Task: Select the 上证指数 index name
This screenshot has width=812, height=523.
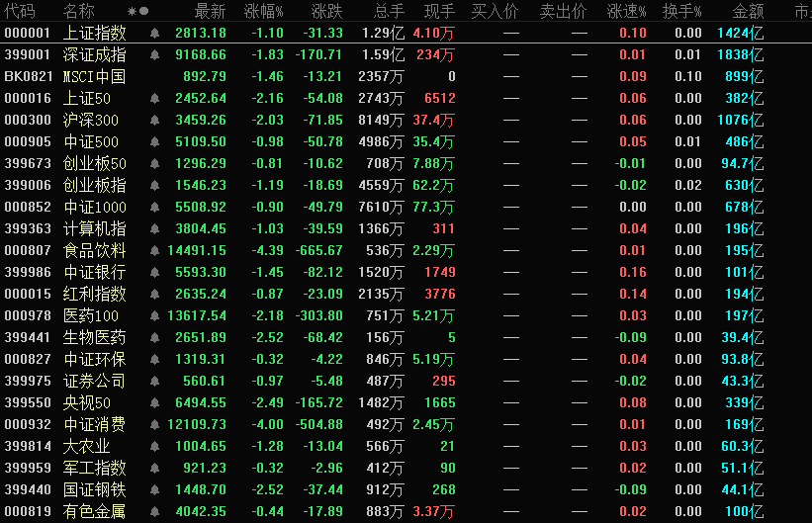Action: (94, 34)
